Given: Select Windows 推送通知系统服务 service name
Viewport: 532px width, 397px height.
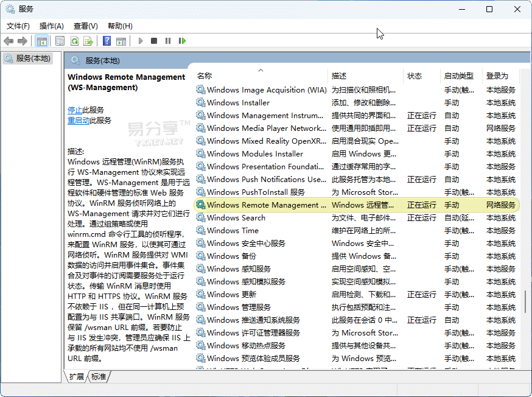Looking at the screenshot, I should (x=253, y=320).
